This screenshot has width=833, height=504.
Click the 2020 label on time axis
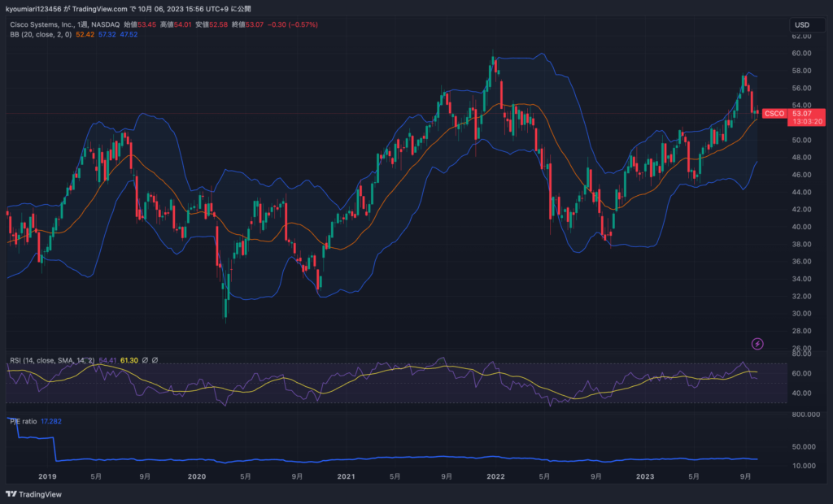pos(197,476)
